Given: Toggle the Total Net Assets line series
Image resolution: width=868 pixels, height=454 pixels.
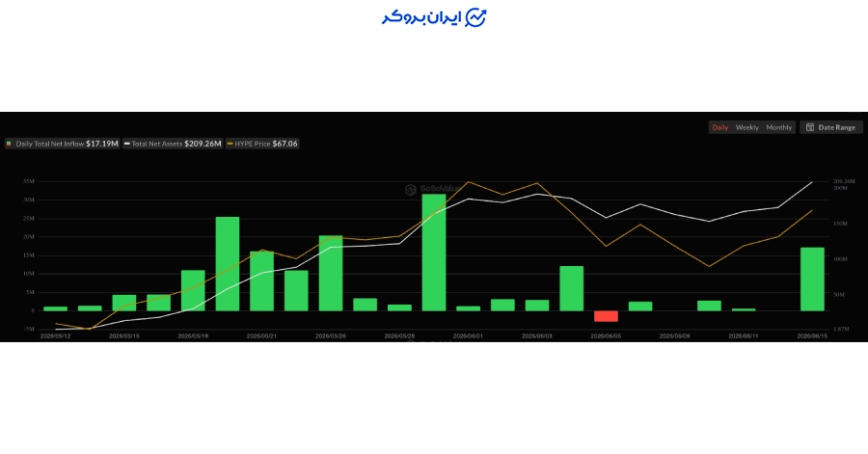Looking at the screenshot, I should click(173, 144).
